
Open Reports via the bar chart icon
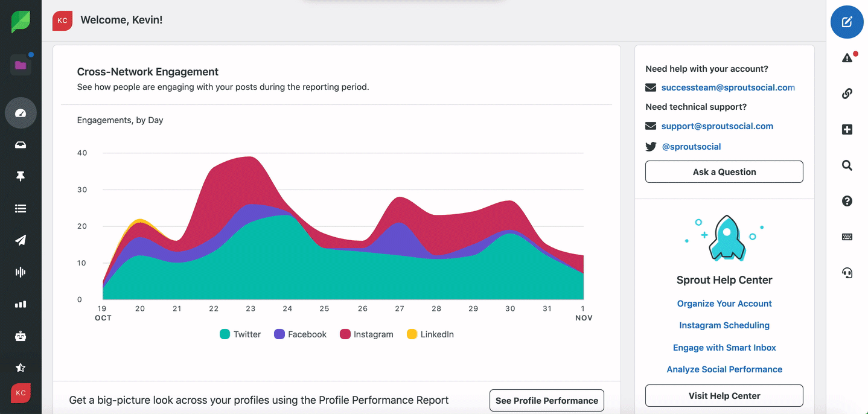tap(21, 304)
